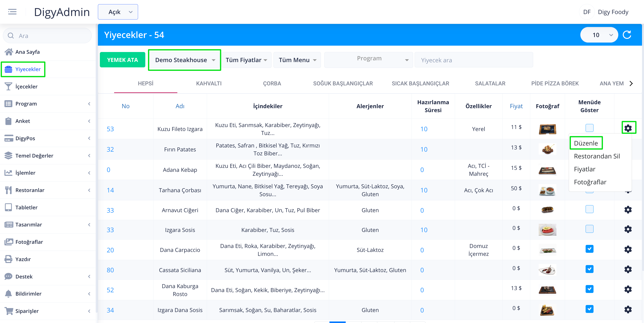Screen dimensions: 644x323
Task: Check Menüde Göster for Izgara Sosis
Action: click(x=589, y=229)
